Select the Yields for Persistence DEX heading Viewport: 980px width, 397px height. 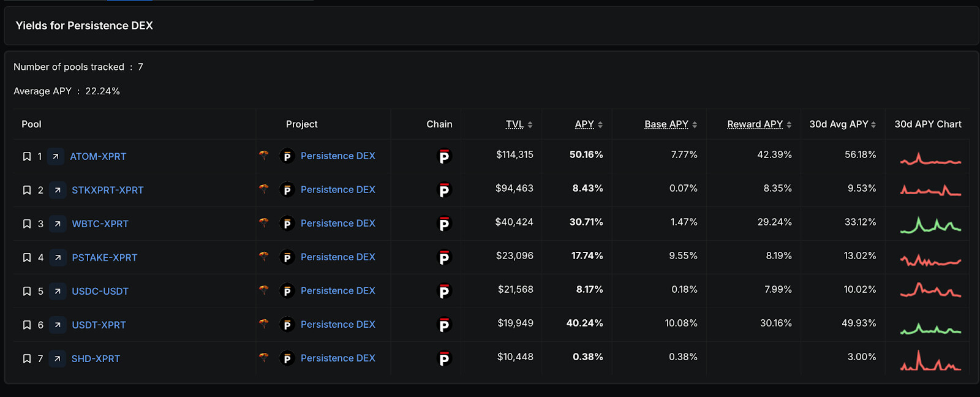(85, 26)
